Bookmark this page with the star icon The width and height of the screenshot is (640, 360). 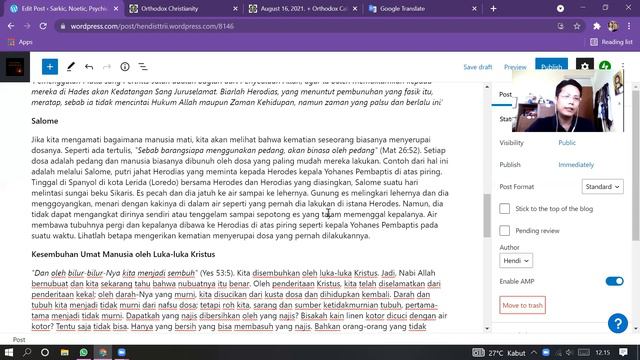click(x=577, y=26)
